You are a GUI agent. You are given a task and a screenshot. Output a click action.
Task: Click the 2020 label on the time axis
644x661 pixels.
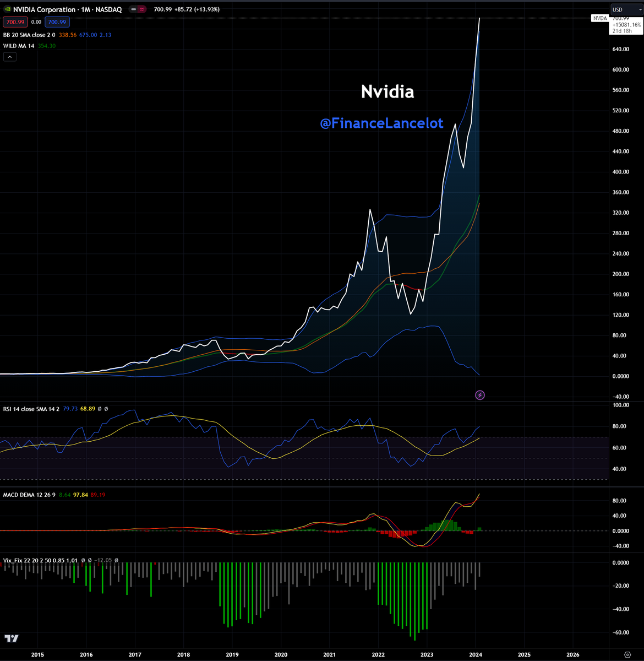click(x=281, y=654)
